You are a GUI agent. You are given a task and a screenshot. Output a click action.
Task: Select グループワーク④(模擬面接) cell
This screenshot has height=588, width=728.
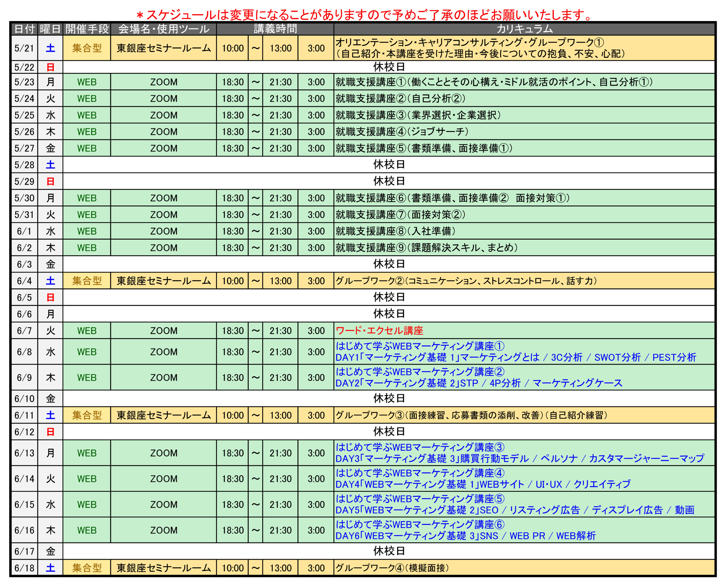pyautogui.click(x=524, y=568)
